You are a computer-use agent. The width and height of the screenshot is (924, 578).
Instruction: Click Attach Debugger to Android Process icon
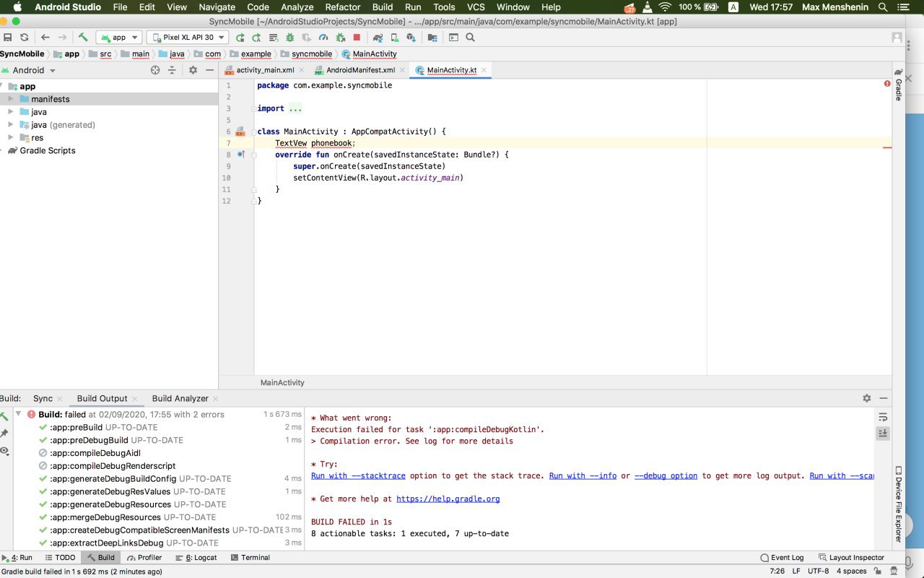(x=340, y=38)
